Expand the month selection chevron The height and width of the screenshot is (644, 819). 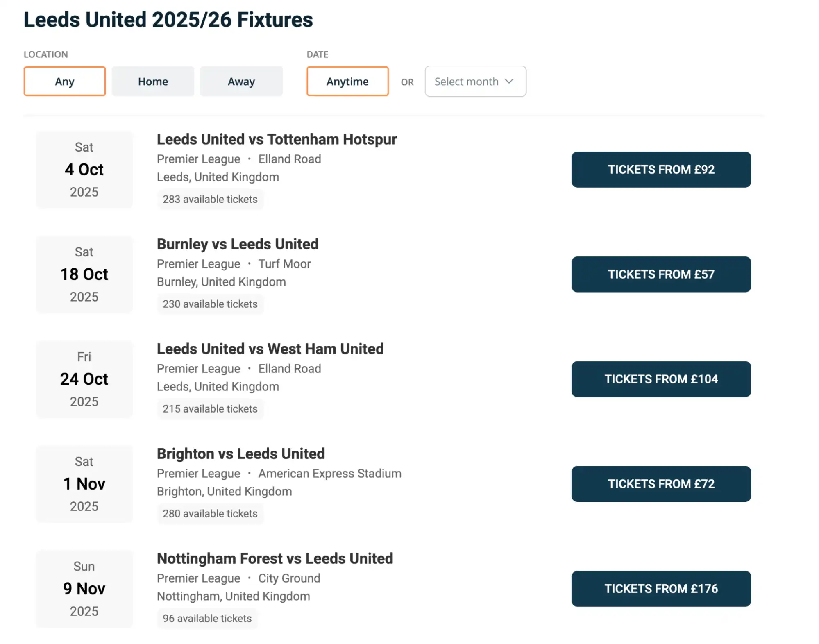pyautogui.click(x=509, y=81)
